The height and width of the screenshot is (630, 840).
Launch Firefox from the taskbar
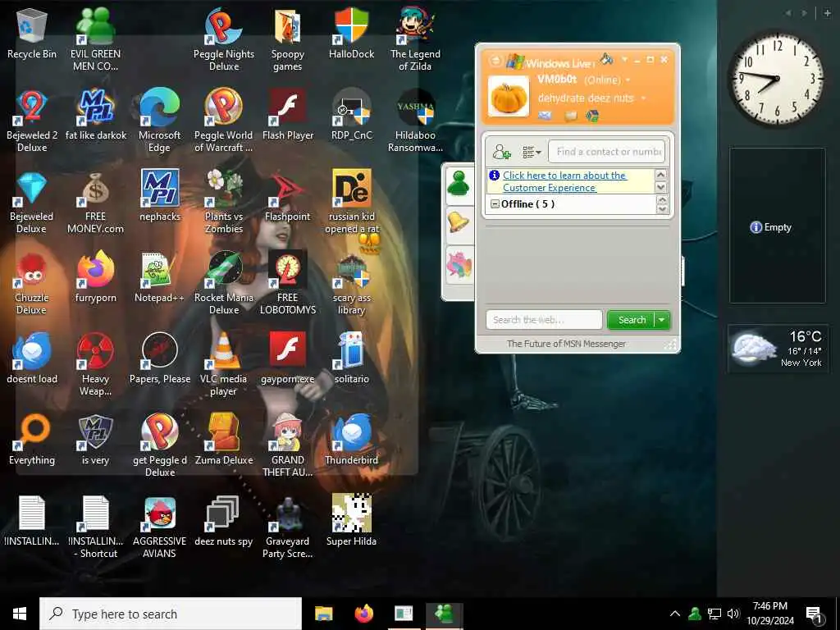pyautogui.click(x=363, y=614)
